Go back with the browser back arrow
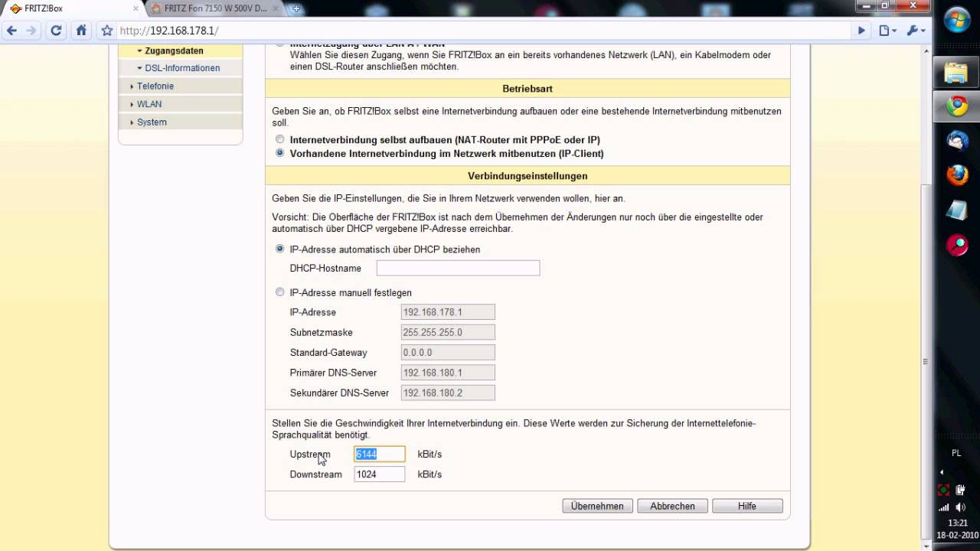This screenshot has height=551, width=980. (x=11, y=31)
